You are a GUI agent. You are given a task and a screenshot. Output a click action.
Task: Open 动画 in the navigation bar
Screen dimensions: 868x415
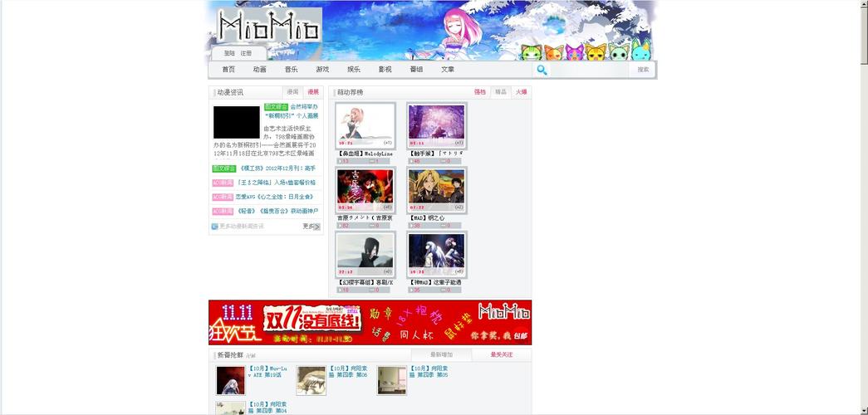[x=260, y=70]
